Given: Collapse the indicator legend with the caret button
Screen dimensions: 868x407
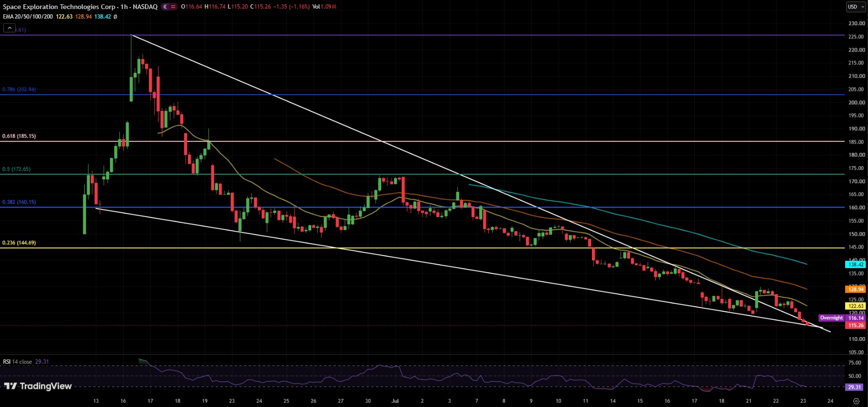Looking at the screenshot, I should pos(10,28).
